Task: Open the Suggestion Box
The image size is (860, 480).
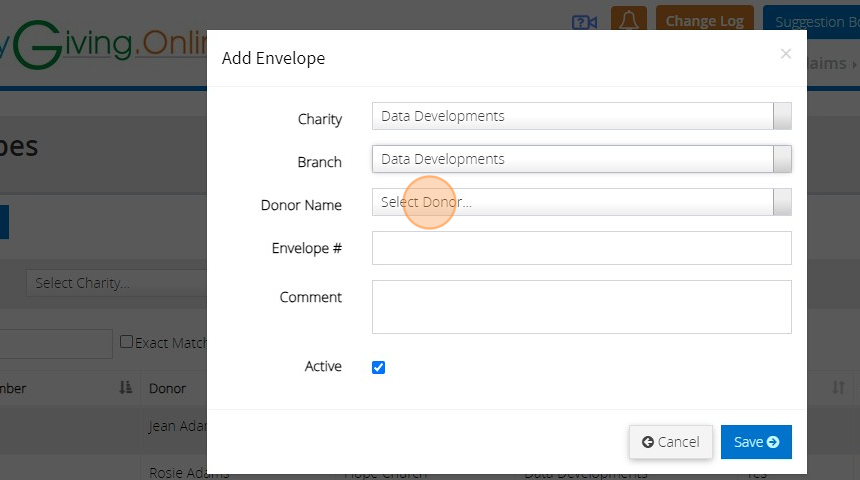Action: pos(810,21)
